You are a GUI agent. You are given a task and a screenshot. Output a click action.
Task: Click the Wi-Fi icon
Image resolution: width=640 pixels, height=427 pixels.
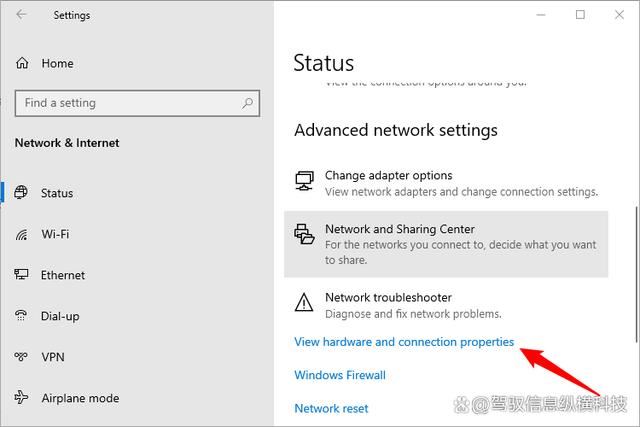pyautogui.click(x=22, y=234)
